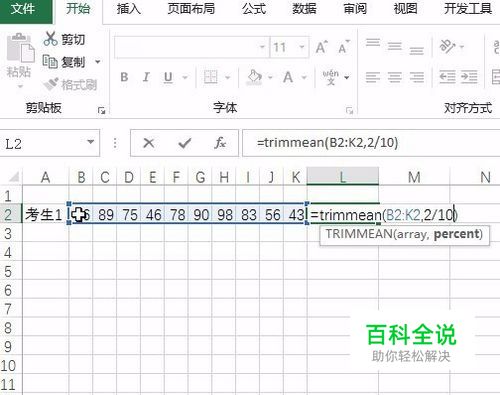This screenshot has width=500, height=395.
Task: Increase font size with larger A icon
Action: tap(322, 47)
